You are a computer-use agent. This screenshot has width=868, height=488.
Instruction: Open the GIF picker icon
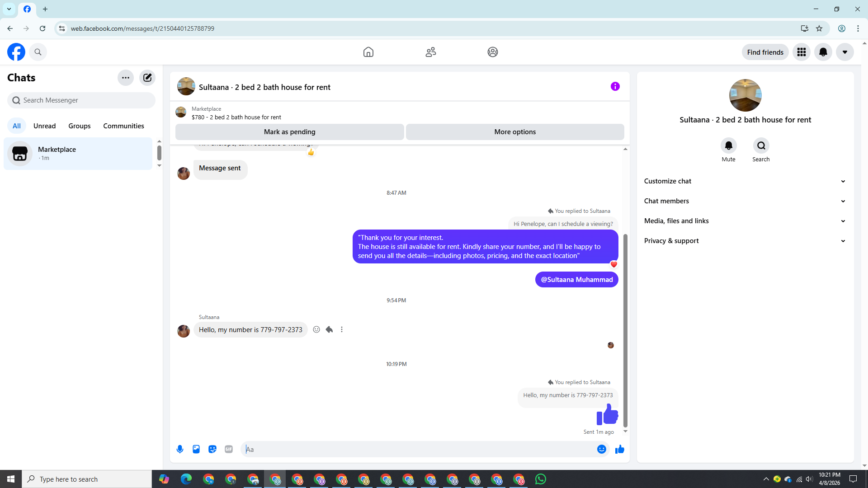tap(229, 449)
